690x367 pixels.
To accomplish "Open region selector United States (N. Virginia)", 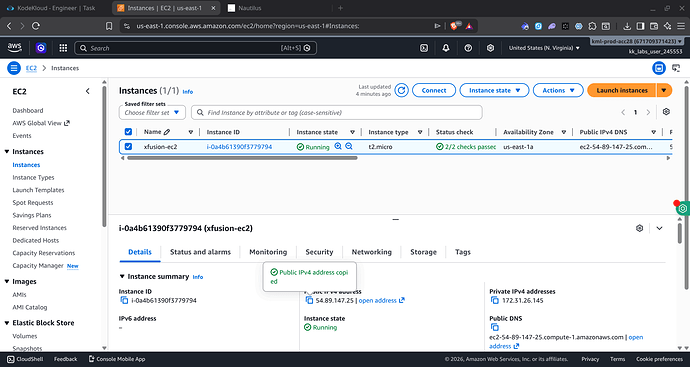I will click(x=544, y=48).
